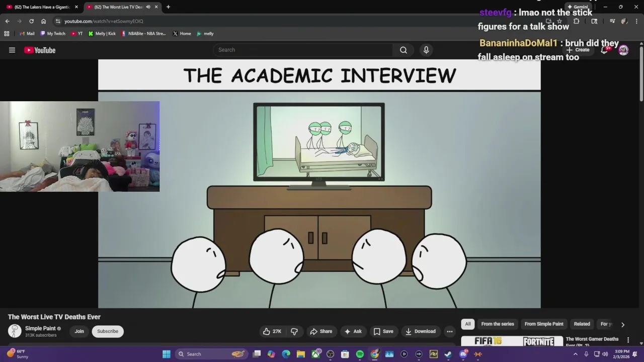This screenshot has height=362, width=644.
Task: Select From the series filter chip
Action: tap(498, 324)
